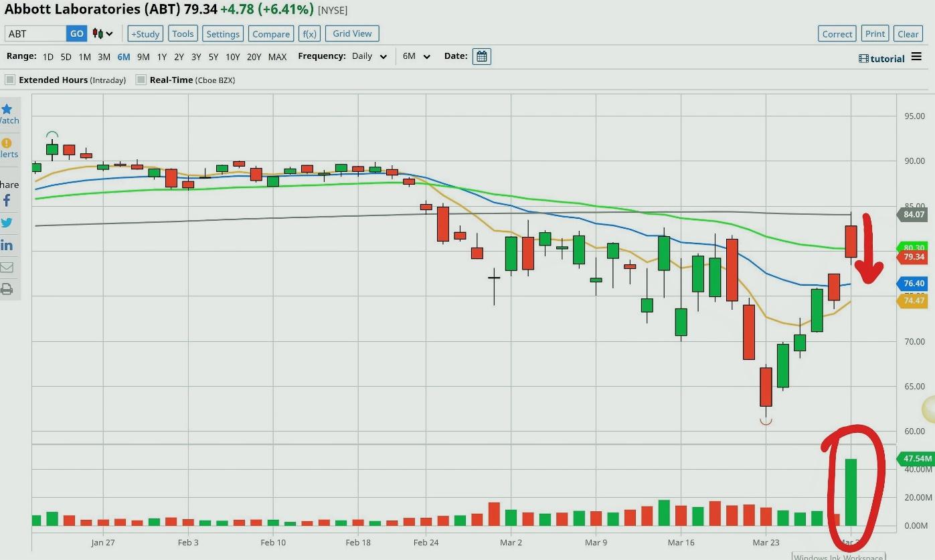Open the Date calendar picker

pyautogui.click(x=481, y=56)
